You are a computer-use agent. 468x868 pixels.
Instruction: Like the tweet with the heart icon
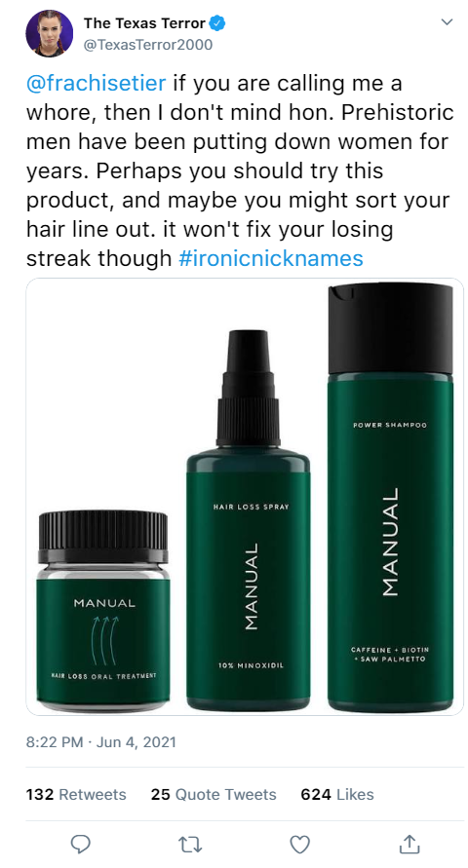point(299,845)
